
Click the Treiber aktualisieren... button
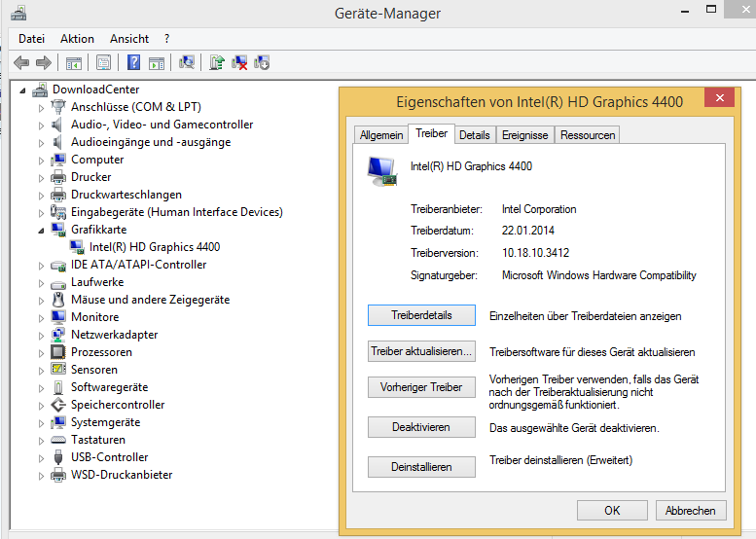coord(421,351)
